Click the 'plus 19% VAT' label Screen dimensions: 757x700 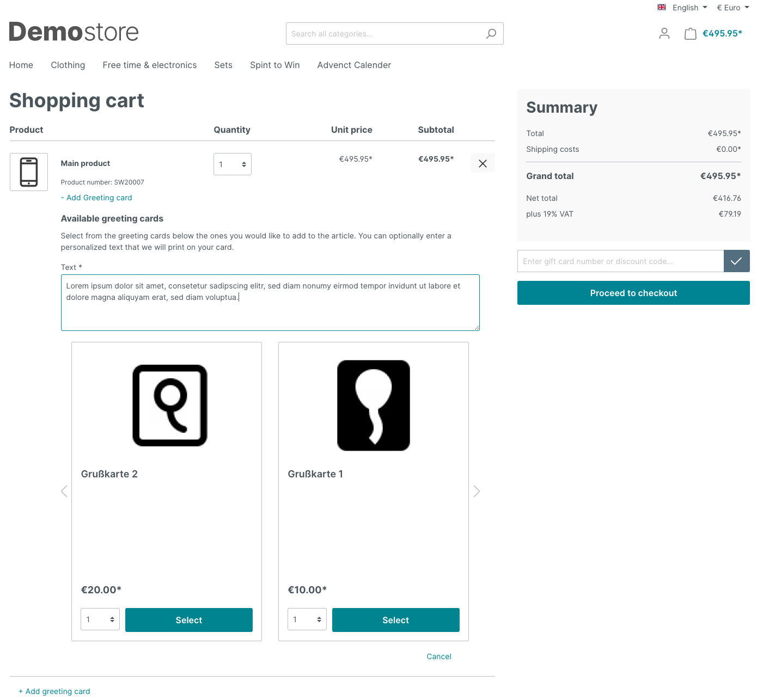coord(550,214)
